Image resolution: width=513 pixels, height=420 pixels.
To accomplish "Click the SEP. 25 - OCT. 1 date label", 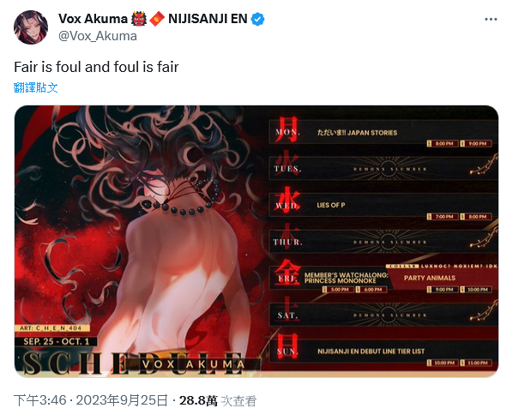I will [x=56, y=341].
